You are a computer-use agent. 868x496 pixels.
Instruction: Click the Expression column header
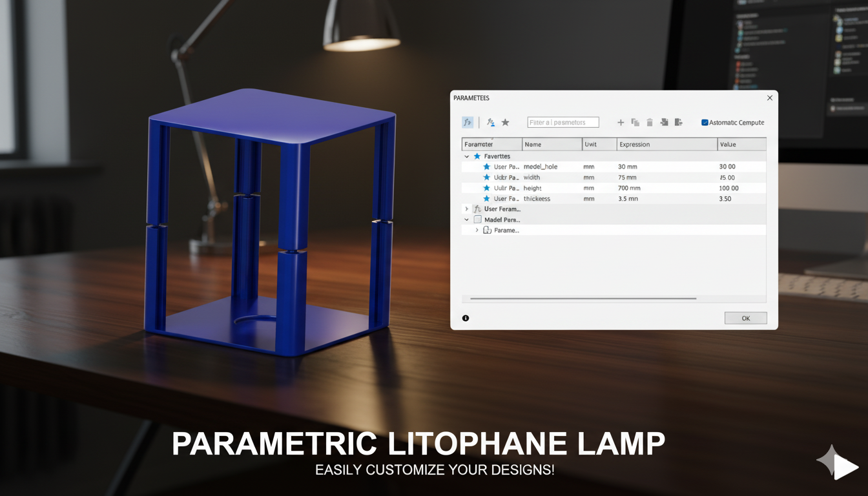tap(667, 145)
